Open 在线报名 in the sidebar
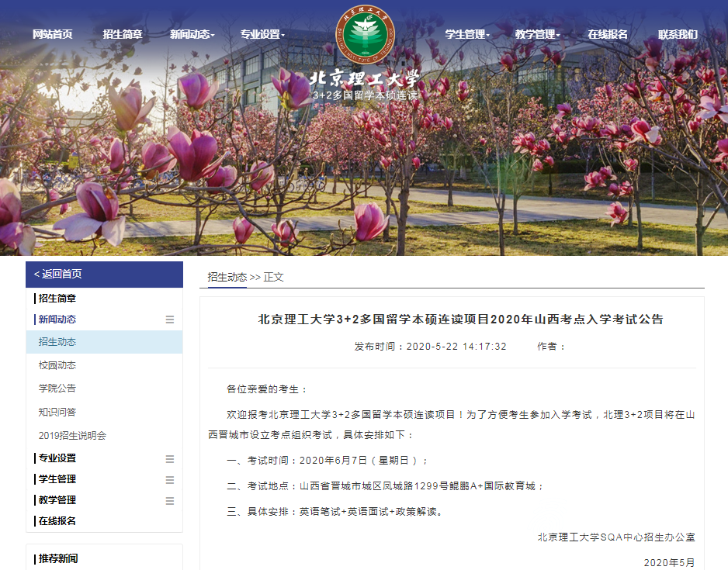728x570 pixels. [57, 521]
